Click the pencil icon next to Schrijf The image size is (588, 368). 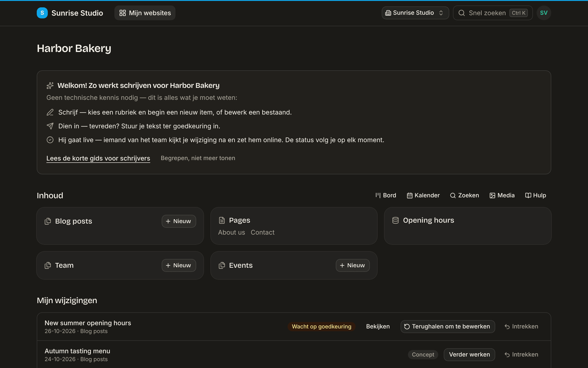point(50,112)
